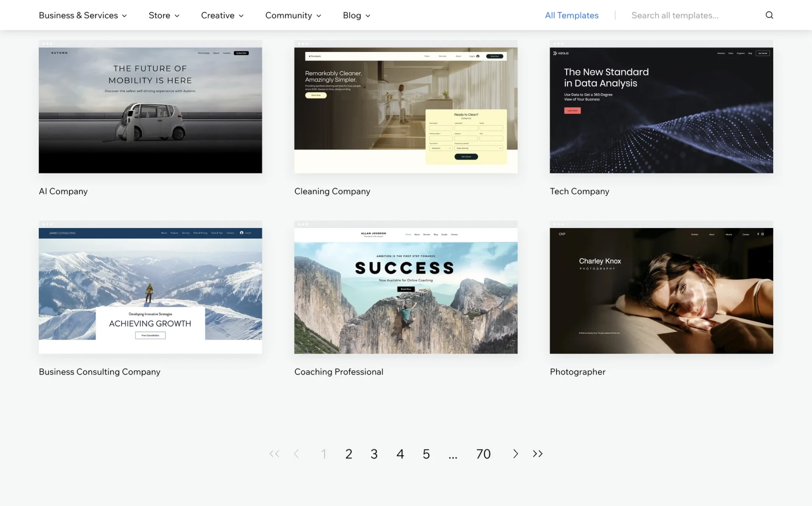
Task: Open the Tech Company template preview
Action: [661, 108]
